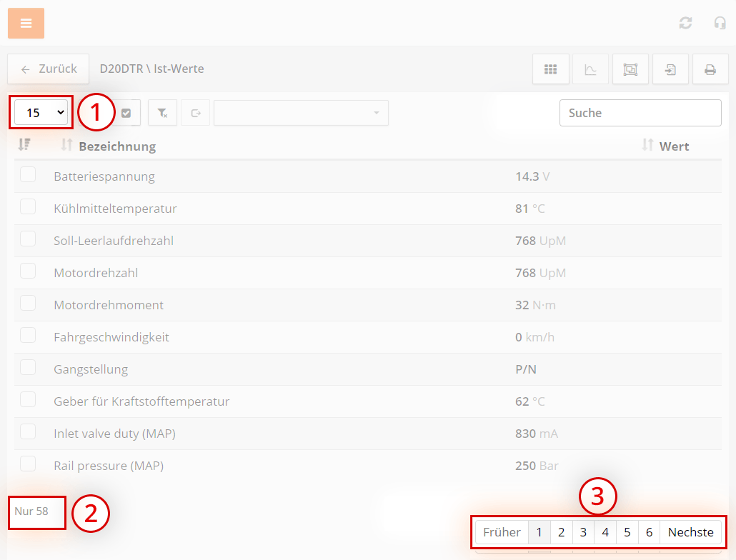
Task: Click the fullscreen frame icon
Action: (630, 69)
